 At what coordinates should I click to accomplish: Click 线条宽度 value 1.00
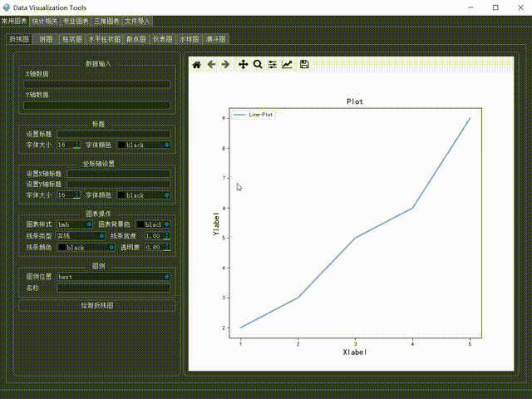coord(153,236)
